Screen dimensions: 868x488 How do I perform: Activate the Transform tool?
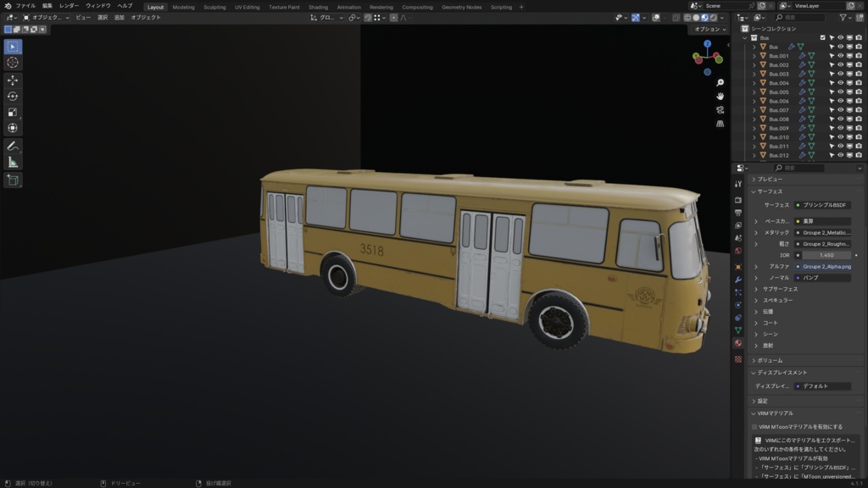coord(13,129)
